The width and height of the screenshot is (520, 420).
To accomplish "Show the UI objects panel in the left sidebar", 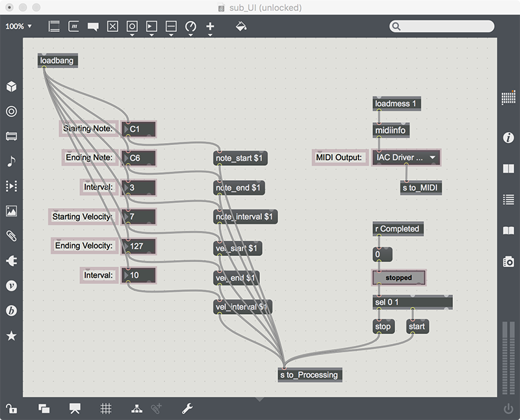I will [12, 137].
